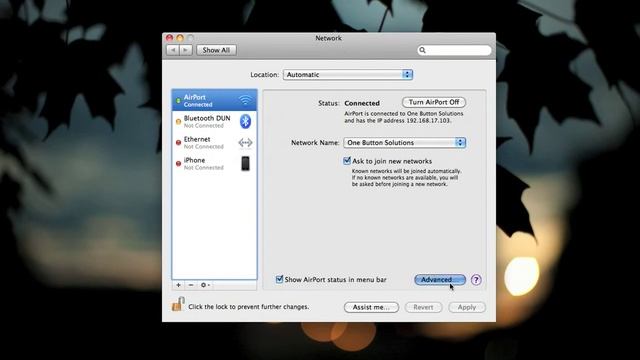Viewport: 640px width, 360px height.
Task: Remove the service with the minus button
Action: (x=191, y=285)
